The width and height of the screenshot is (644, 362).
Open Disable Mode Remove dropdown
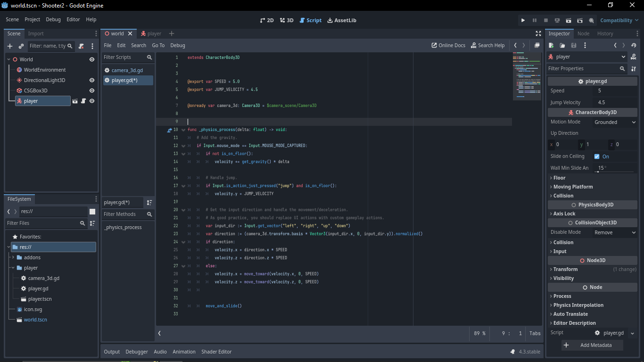click(615, 232)
